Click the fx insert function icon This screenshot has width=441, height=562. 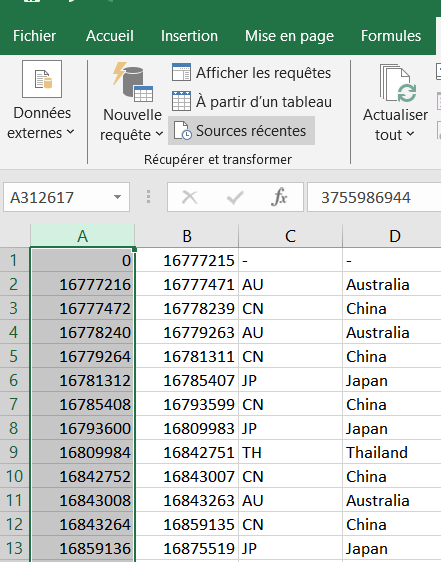pos(279,197)
